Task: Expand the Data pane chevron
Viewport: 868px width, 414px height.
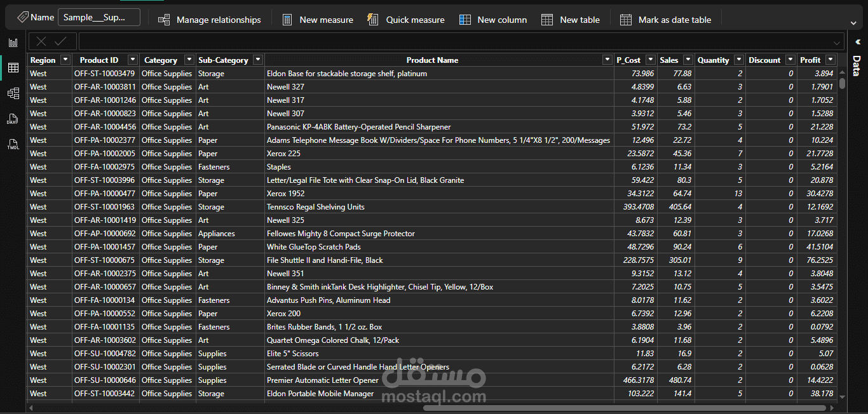Action: 857,41
